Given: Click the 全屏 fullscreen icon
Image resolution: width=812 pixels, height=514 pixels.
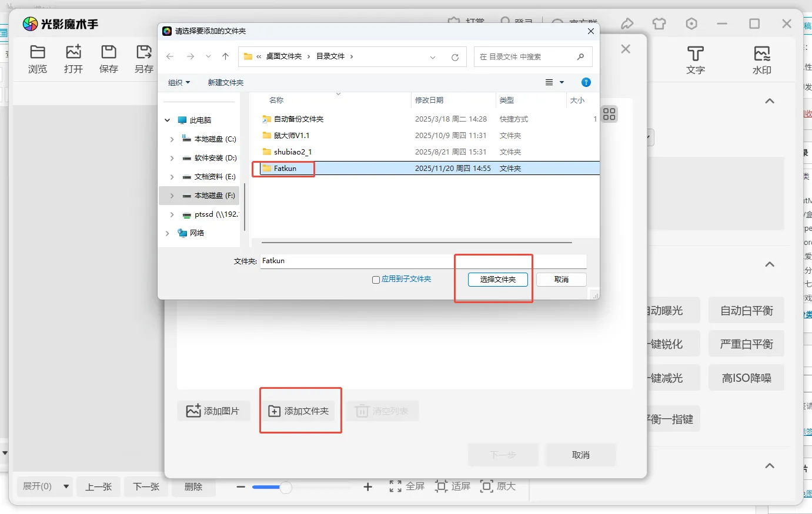Looking at the screenshot, I should [396, 486].
